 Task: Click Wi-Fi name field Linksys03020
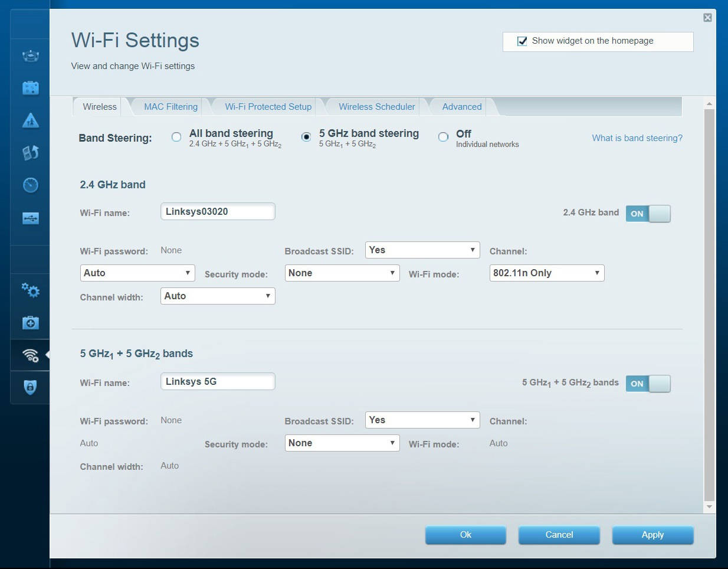tap(218, 211)
